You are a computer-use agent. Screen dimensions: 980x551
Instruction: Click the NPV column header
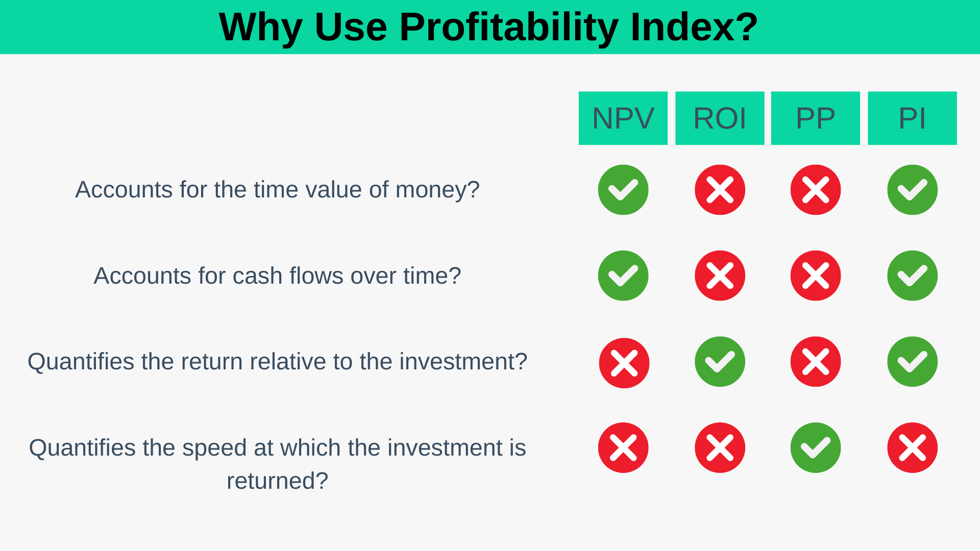(x=623, y=118)
